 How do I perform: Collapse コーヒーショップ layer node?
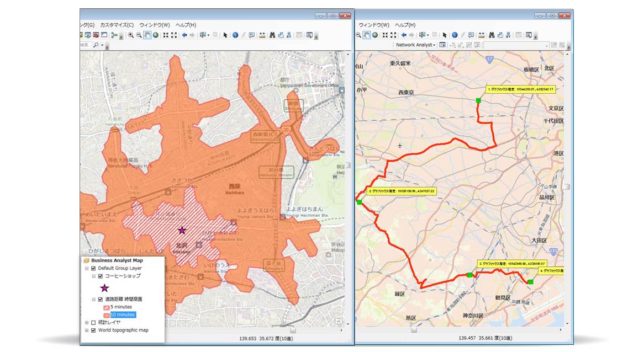(x=94, y=276)
